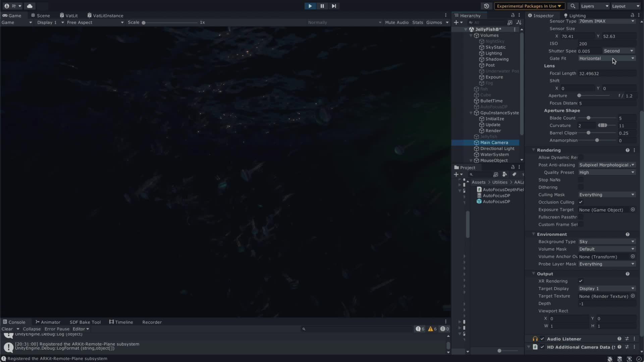Lock the Inspector panel
Image resolution: width=644 pixels, height=362 pixels.
click(x=632, y=15)
